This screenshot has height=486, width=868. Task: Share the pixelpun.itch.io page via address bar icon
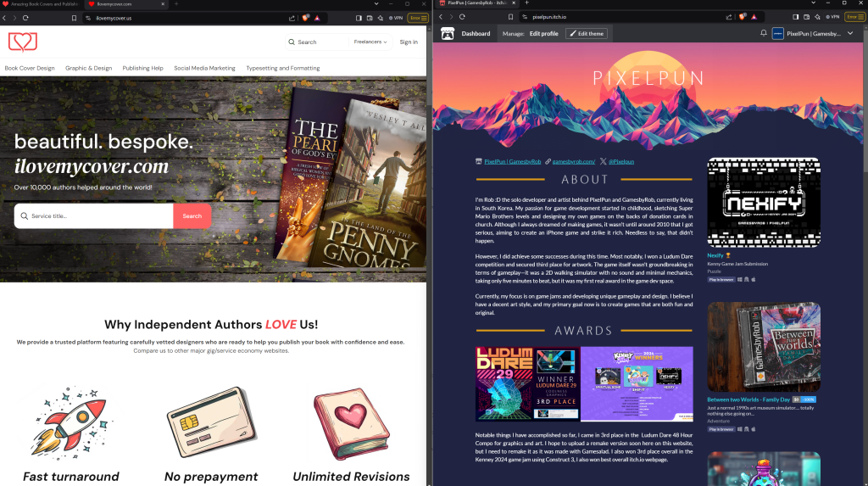729,17
